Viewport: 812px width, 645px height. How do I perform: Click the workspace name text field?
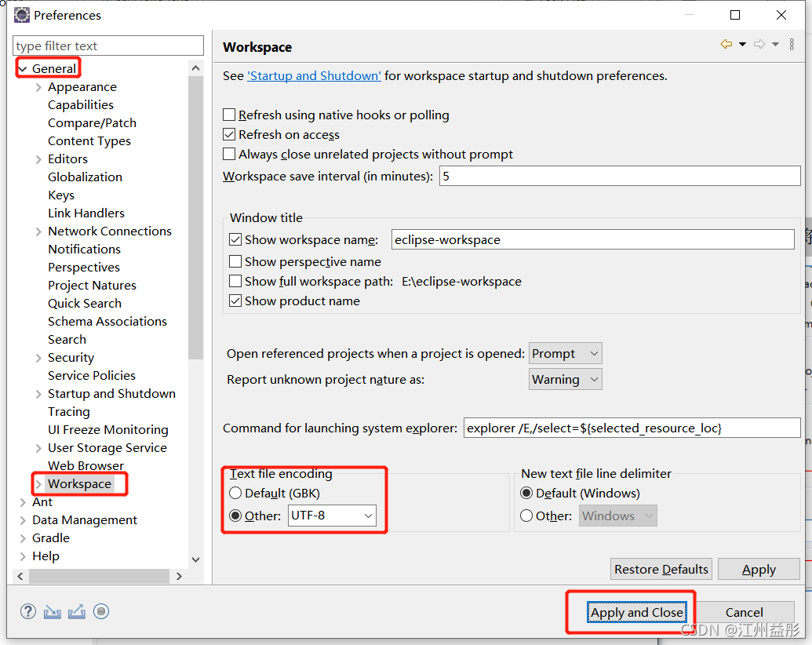point(592,239)
